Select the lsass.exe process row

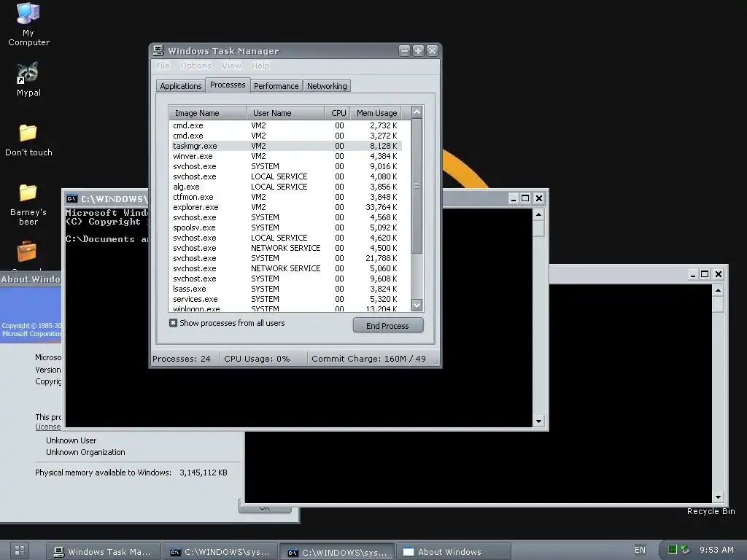[x=287, y=289]
